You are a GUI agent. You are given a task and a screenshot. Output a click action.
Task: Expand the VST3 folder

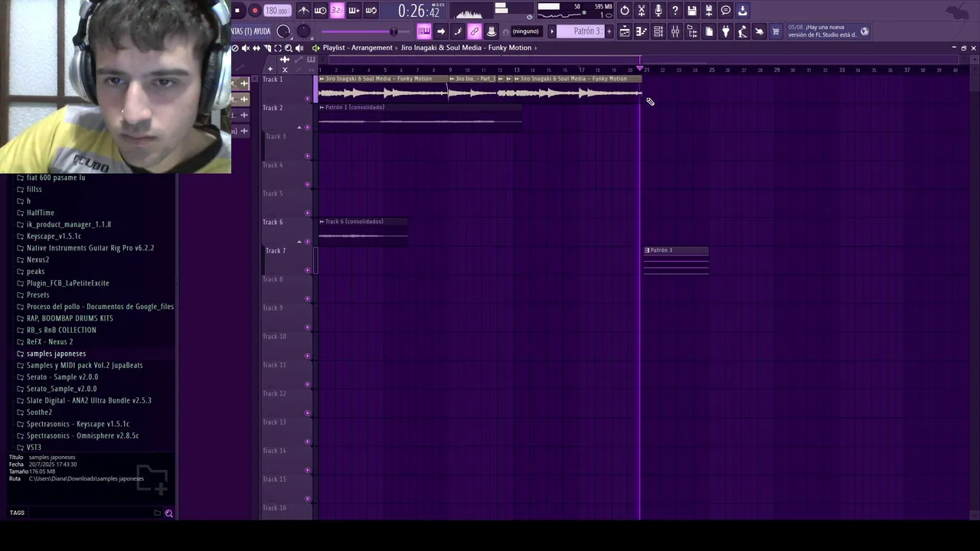point(34,447)
